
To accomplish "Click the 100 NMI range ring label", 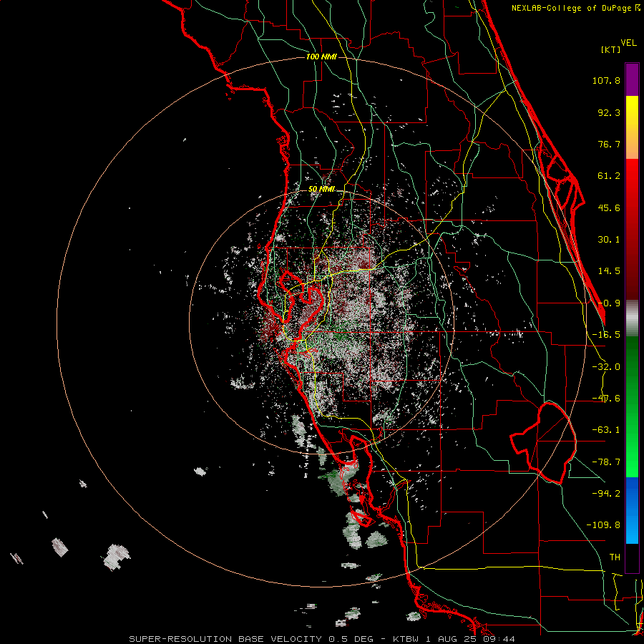I will [x=321, y=57].
